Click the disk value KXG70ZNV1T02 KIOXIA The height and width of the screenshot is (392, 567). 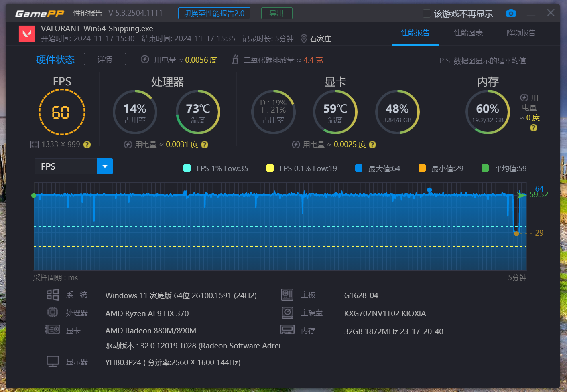385,313
